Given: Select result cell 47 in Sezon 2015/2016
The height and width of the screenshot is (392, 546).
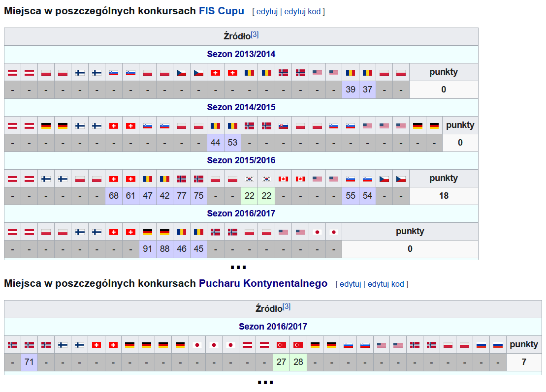Looking at the screenshot, I should coord(148,196).
